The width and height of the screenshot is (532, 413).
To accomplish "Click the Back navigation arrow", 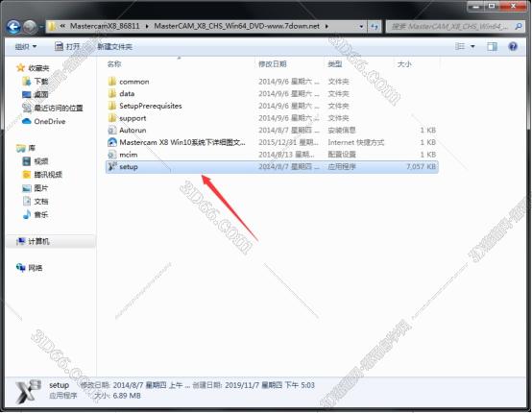I will click(x=13, y=26).
